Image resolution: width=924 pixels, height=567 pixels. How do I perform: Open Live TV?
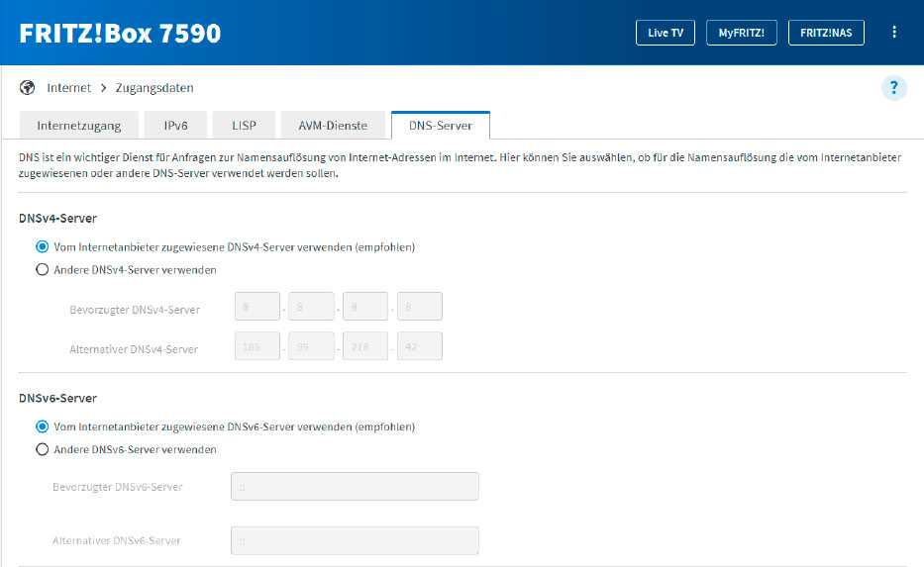coord(666,33)
